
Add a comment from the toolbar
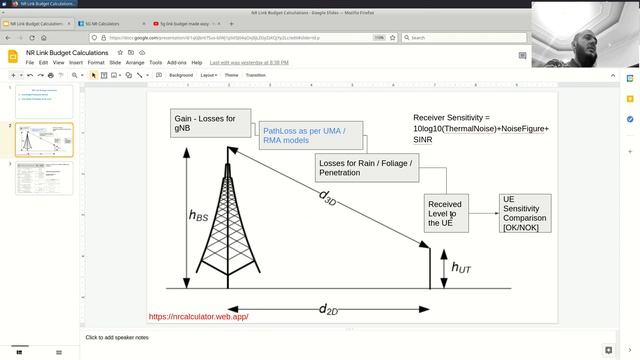[159, 75]
